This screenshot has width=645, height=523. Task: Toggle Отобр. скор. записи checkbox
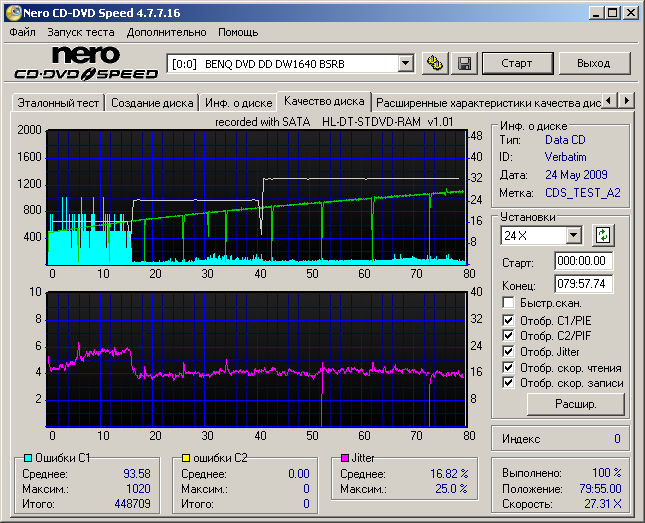508,383
